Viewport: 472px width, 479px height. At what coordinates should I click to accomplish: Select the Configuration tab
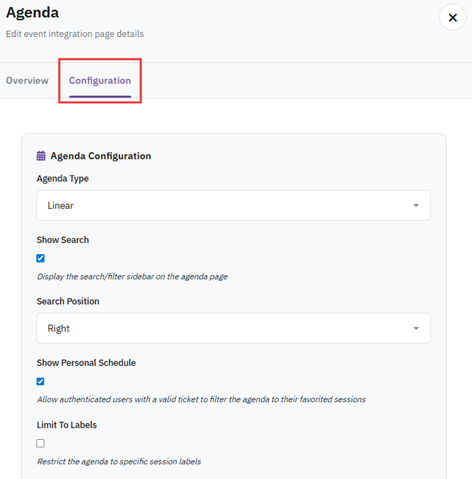pyautogui.click(x=100, y=81)
